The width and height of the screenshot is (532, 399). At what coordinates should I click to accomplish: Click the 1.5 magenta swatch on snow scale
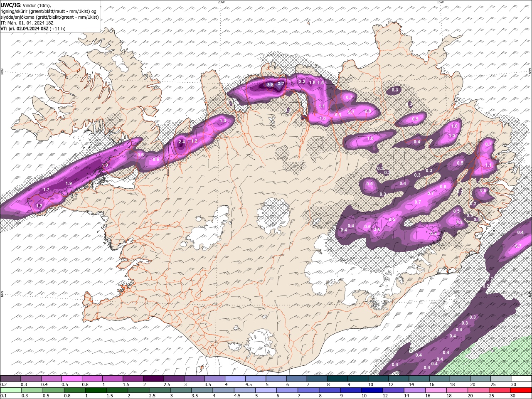tap(133, 379)
